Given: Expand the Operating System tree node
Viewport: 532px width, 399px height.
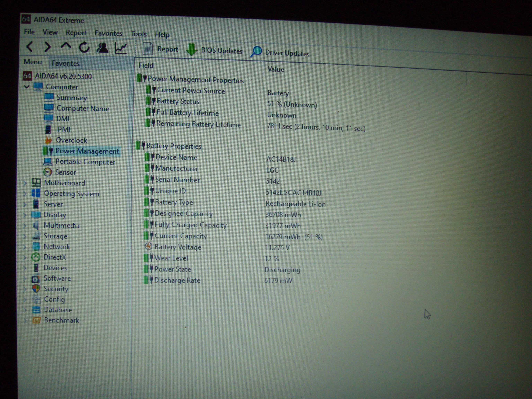Looking at the screenshot, I should (25, 194).
